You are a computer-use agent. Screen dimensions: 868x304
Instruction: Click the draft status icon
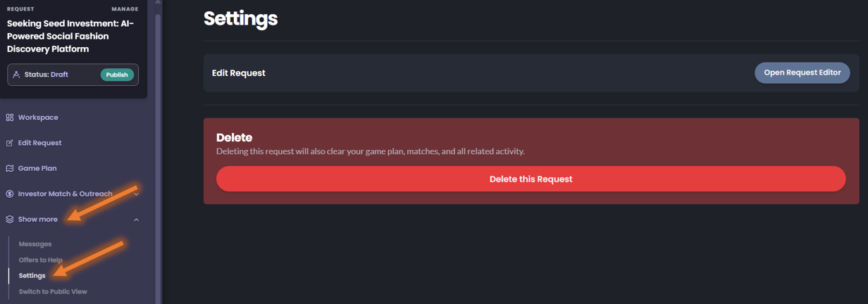click(16, 75)
